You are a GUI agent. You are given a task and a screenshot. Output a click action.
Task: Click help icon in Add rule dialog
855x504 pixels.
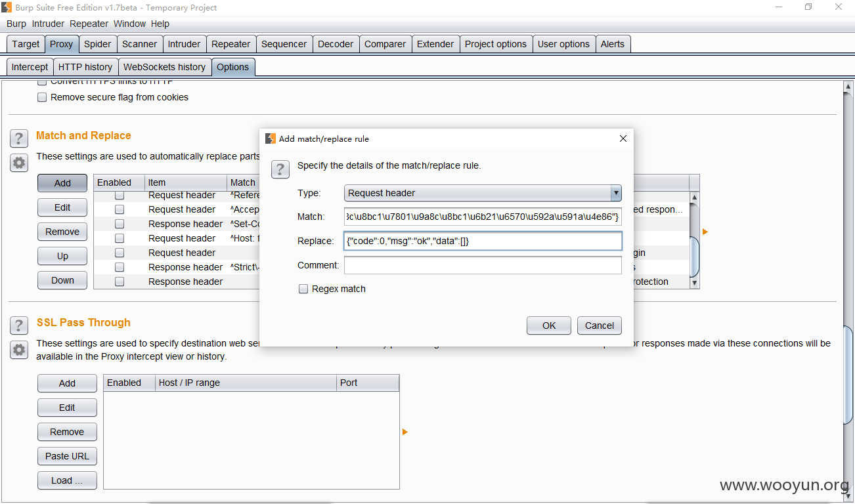[x=280, y=169]
